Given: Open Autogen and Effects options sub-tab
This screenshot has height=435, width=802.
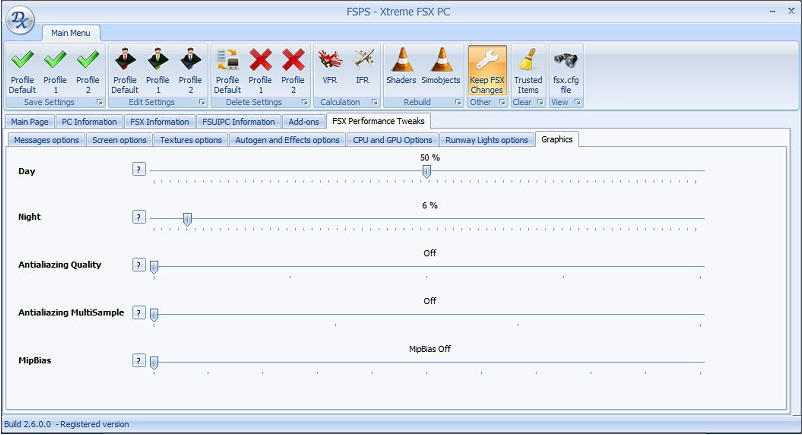Looking at the screenshot, I should pyautogui.click(x=287, y=140).
